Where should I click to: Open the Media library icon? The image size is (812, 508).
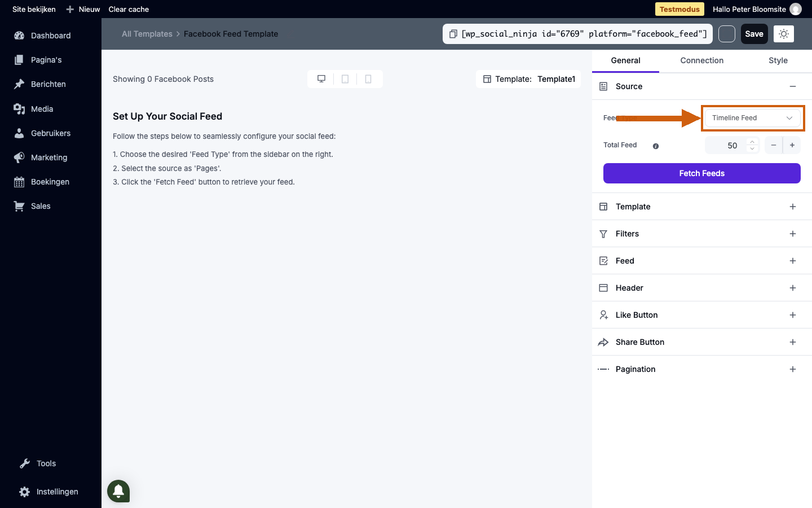pos(19,109)
